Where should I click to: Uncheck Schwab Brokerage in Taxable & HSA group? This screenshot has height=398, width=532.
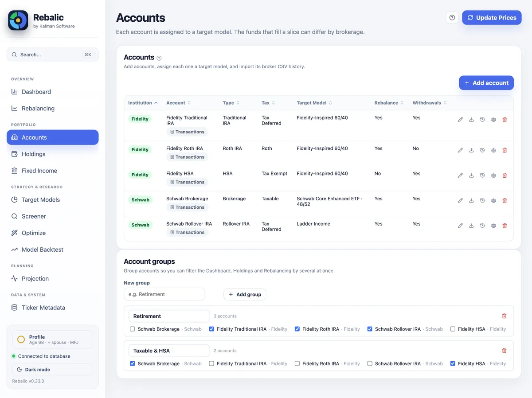133,363
